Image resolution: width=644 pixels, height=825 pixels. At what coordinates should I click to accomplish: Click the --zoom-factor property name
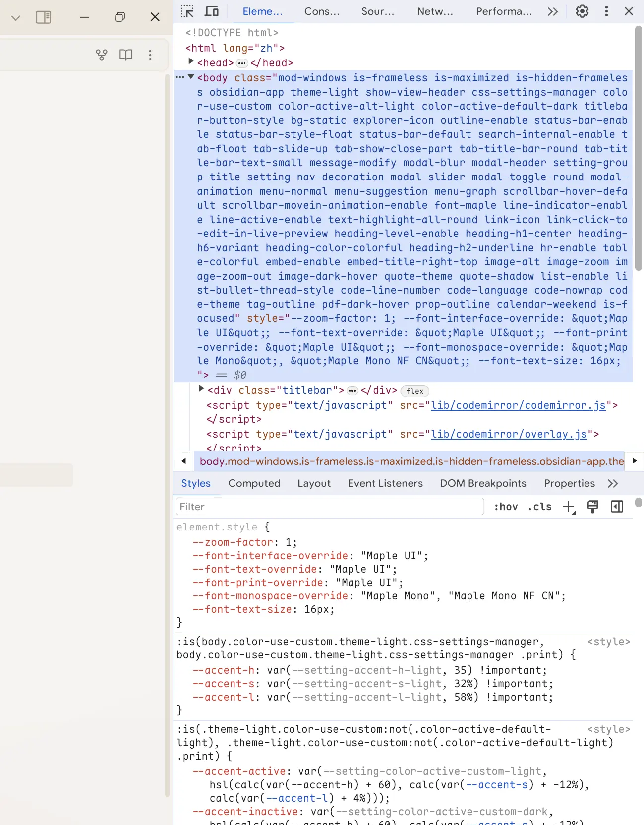pos(233,542)
